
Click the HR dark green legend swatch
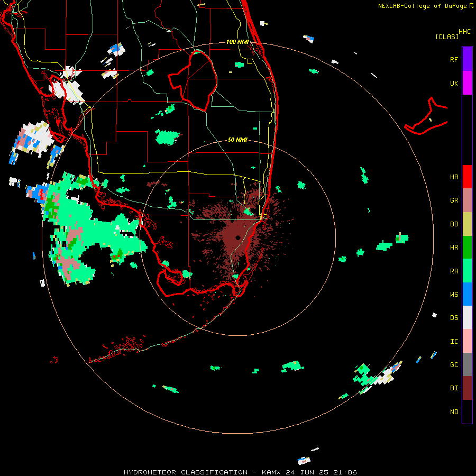pyautogui.click(x=467, y=248)
